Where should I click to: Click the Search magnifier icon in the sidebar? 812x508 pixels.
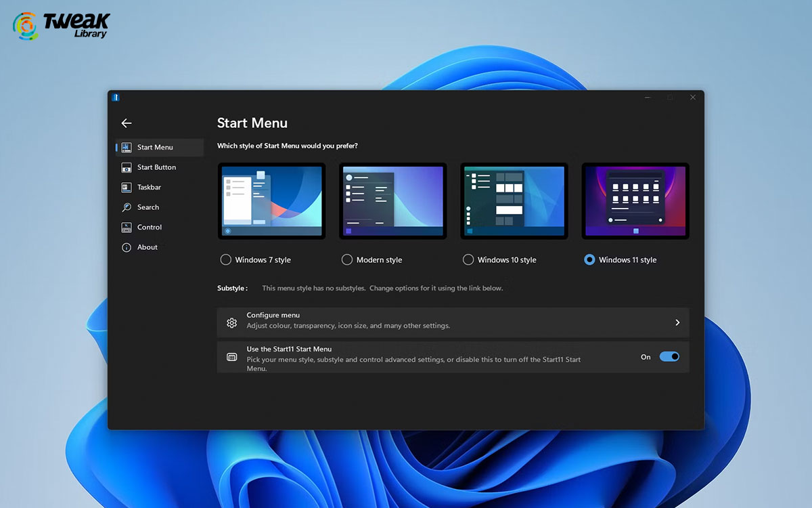[x=127, y=207]
